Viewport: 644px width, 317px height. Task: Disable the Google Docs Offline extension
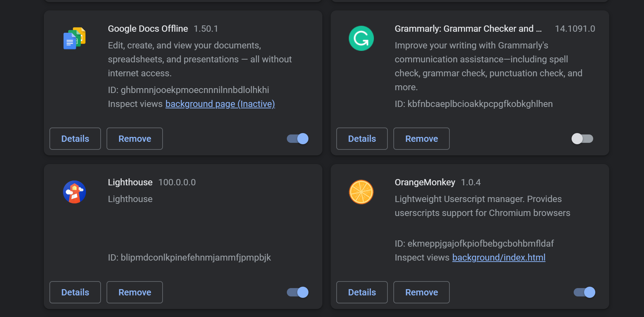297,139
